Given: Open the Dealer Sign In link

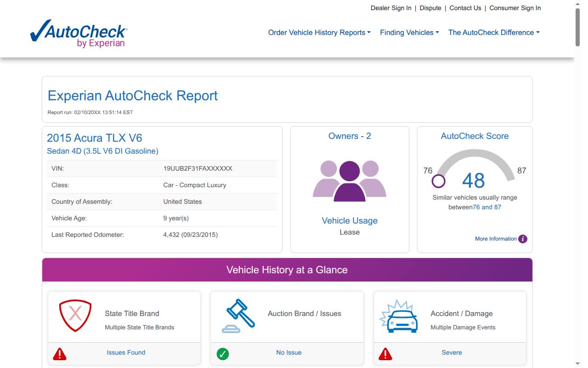Looking at the screenshot, I should point(391,8).
